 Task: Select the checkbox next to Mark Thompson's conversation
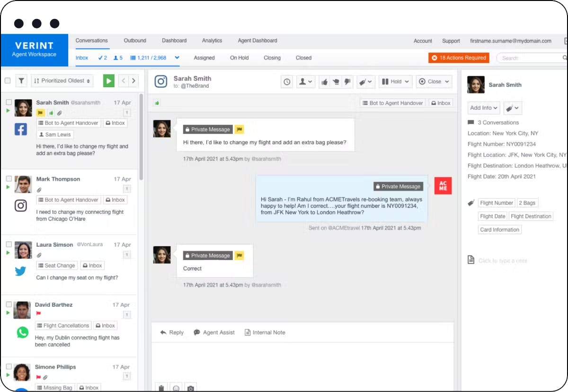[x=8, y=179]
